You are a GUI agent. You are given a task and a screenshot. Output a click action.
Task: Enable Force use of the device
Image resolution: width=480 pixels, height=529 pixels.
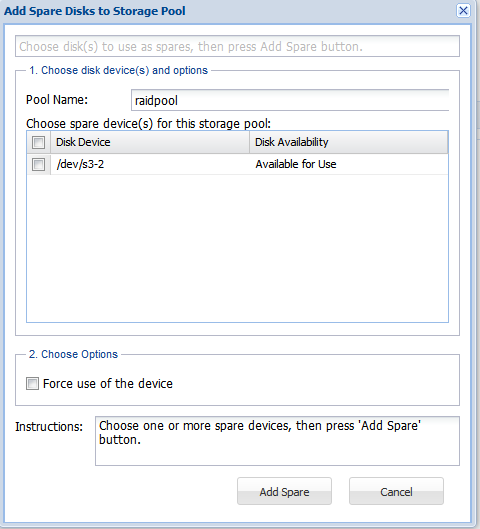[32, 384]
